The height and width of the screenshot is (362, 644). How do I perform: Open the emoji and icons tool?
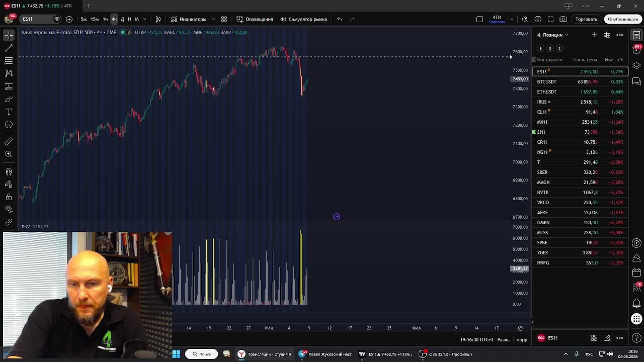[x=9, y=125]
